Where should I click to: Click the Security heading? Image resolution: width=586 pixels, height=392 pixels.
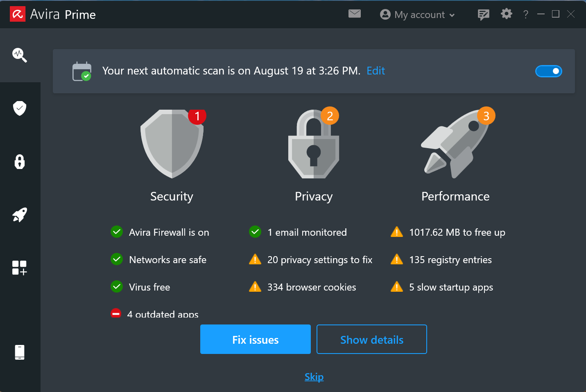click(x=172, y=196)
